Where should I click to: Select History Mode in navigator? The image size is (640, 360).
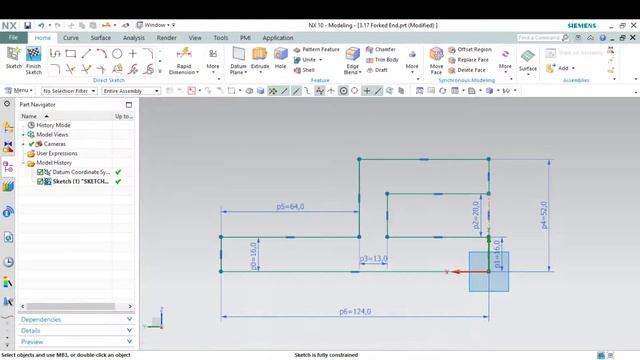[53, 125]
